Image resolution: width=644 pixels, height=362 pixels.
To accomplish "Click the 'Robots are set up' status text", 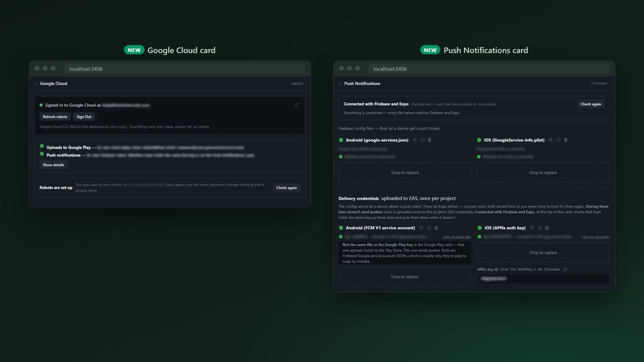I will pos(56,188).
